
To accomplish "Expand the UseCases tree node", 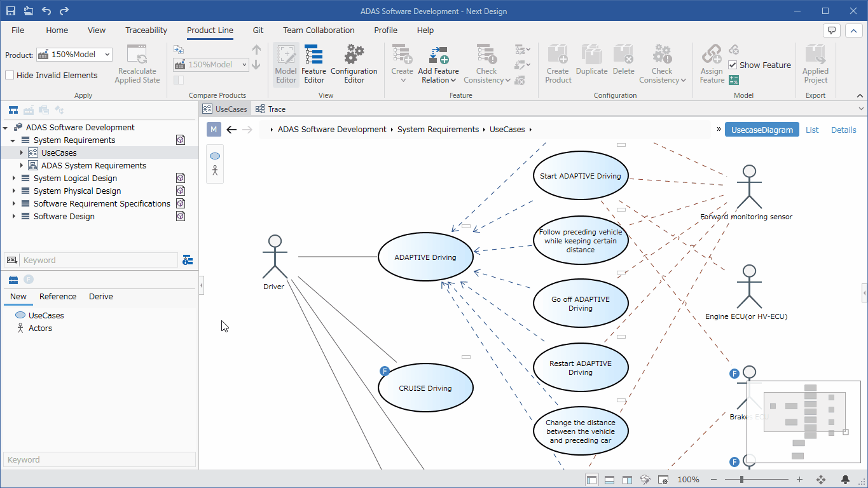I will 22,152.
